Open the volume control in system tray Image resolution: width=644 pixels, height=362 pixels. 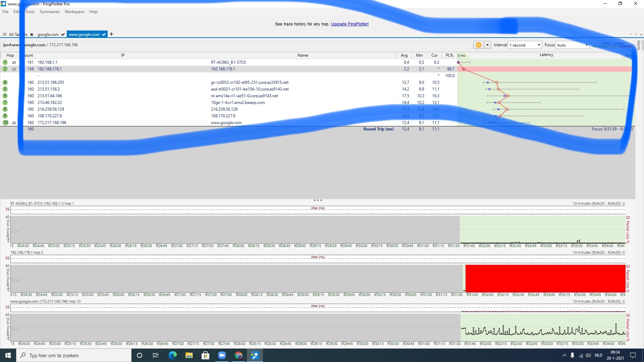pos(589,355)
